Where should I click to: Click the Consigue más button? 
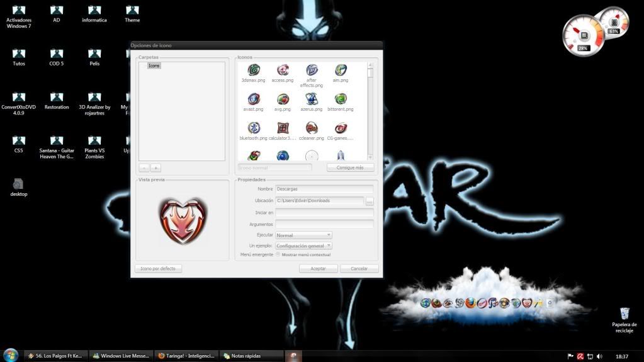pos(351,167)
